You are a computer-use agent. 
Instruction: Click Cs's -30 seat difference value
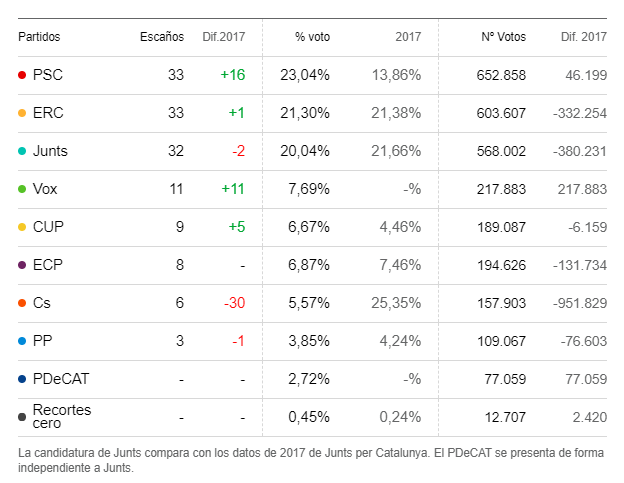234,303
